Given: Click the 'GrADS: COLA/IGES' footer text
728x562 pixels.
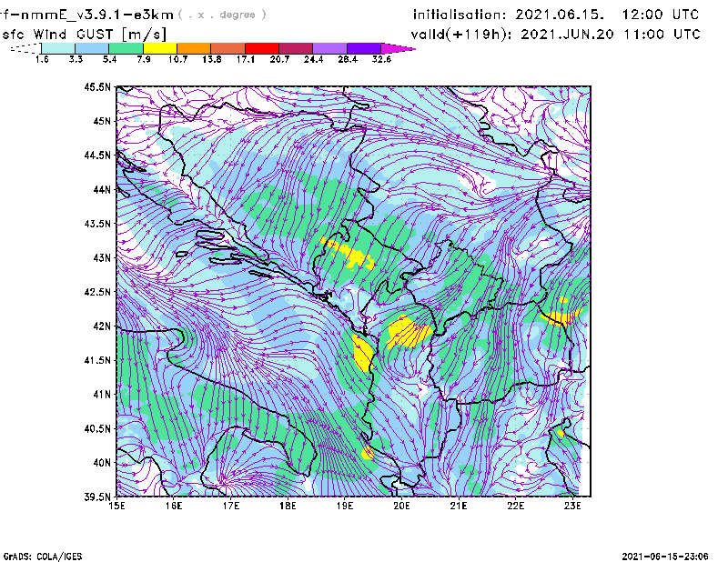Looking at the screenshot, I should 43,557.
